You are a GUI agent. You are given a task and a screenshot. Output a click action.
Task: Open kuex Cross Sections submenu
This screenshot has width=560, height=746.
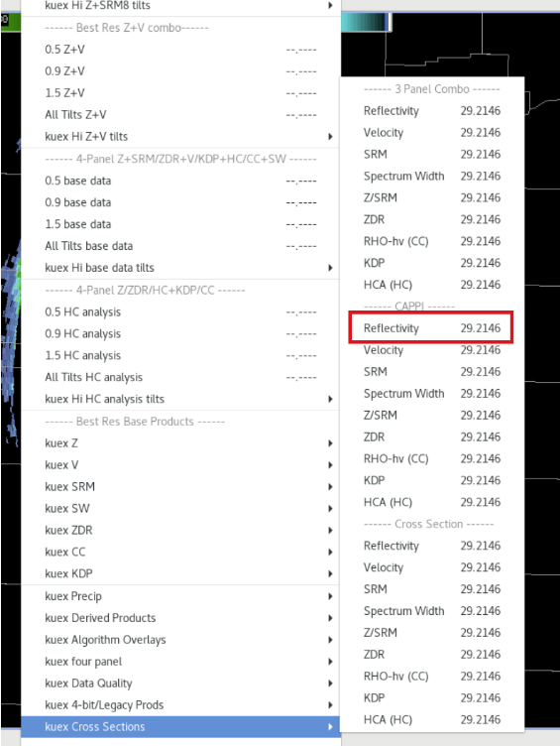point(180,726)
